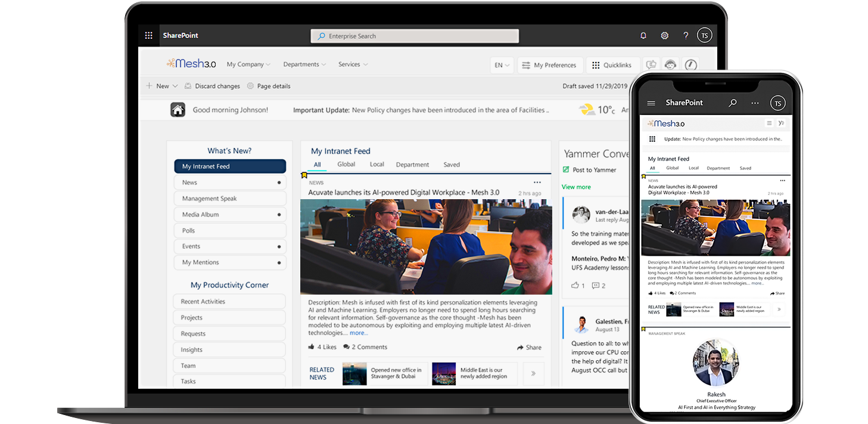This screenshot has width=868, height=424.
Task: Open Insights in Productivity Corner
Action: [229, 349]
